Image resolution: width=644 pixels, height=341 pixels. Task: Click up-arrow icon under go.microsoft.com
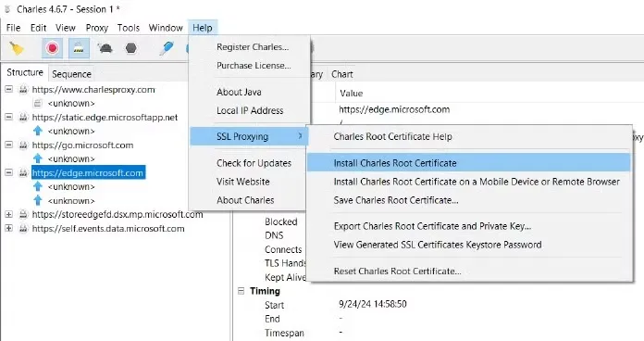pos(37,158)
